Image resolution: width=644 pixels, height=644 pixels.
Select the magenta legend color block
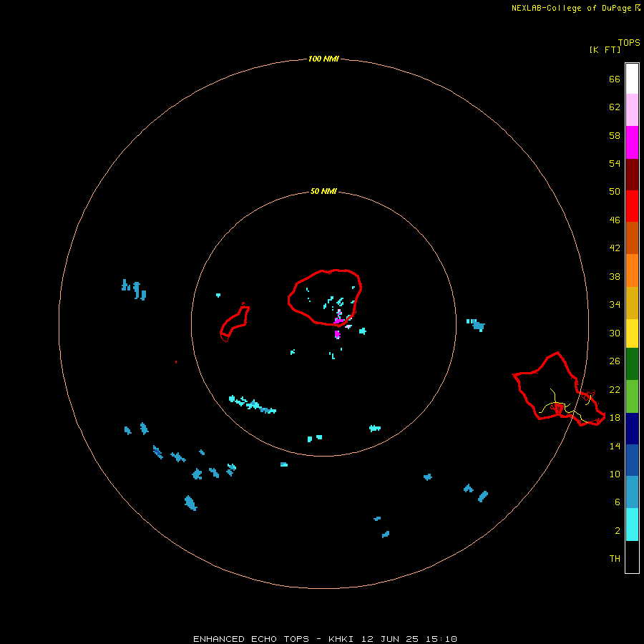(632, 142)
